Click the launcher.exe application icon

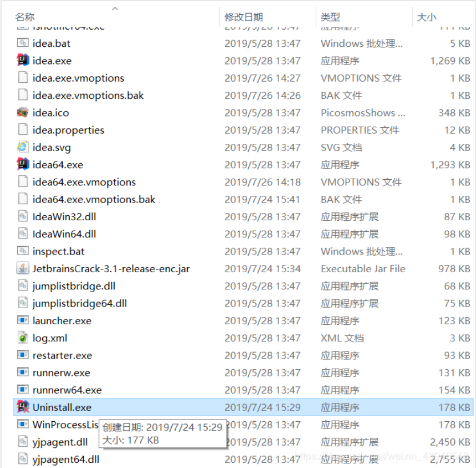(23, 320)
